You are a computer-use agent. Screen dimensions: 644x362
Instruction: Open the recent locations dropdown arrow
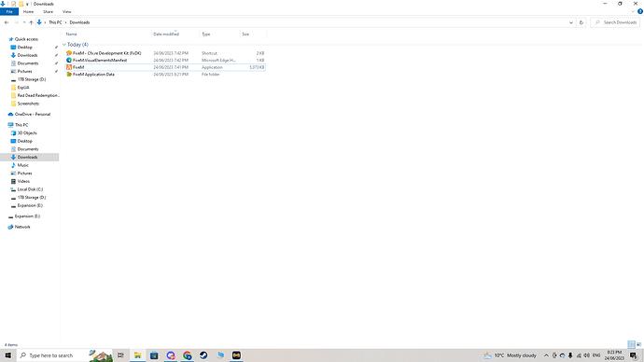(x=24, y=22)
